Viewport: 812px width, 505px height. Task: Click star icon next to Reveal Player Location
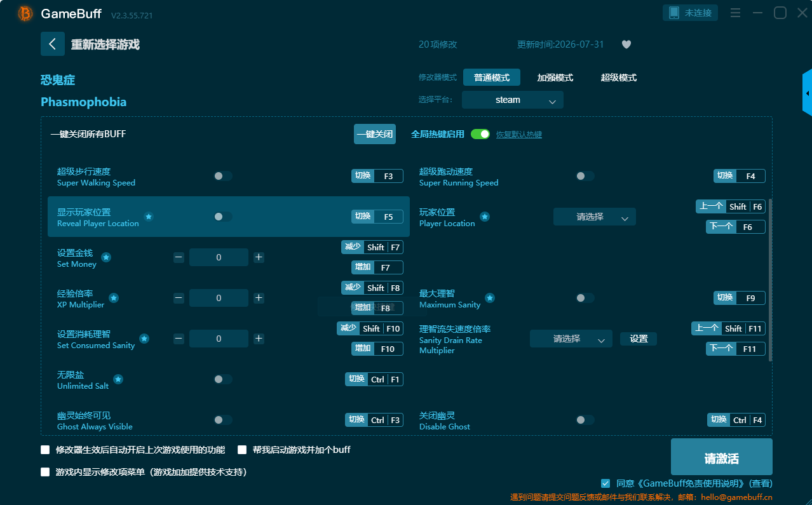pos(149,217)
